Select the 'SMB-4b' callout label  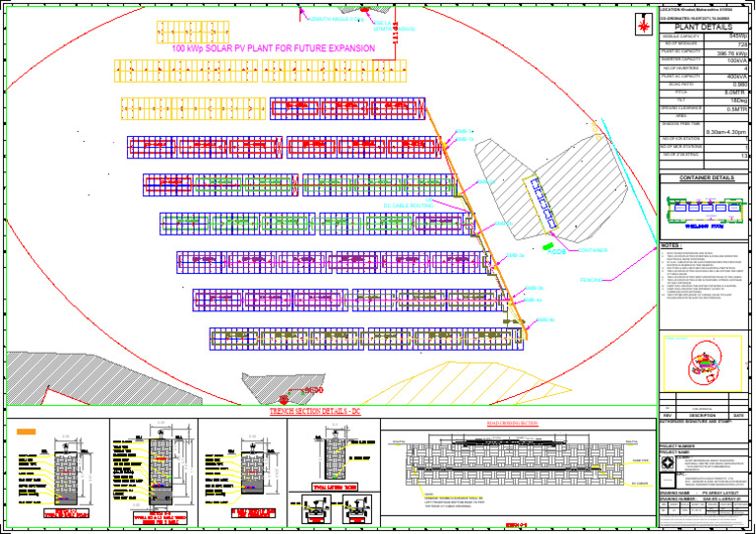pyautogui.click(x=545, y=320)
